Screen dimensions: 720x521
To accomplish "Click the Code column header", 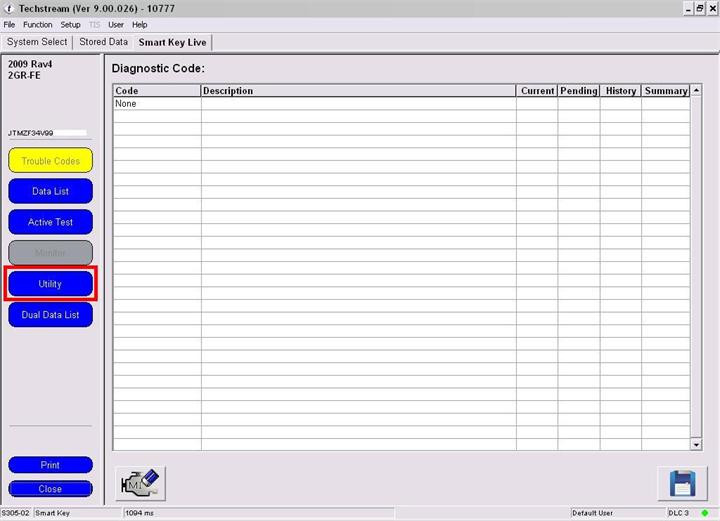I will (157, 91).
